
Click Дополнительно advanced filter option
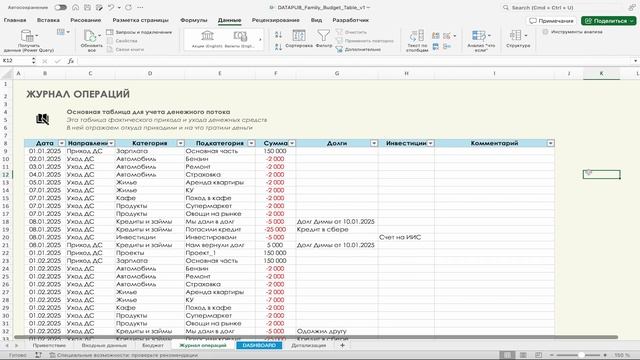[x=358, y=49]
